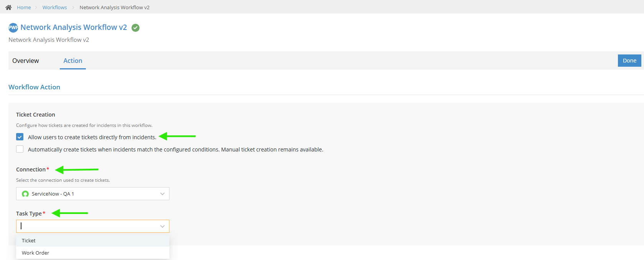Viewport: 644px width, 260px height.
Task: Click the breadcrumb separator after Home
Action: (37, 7)
